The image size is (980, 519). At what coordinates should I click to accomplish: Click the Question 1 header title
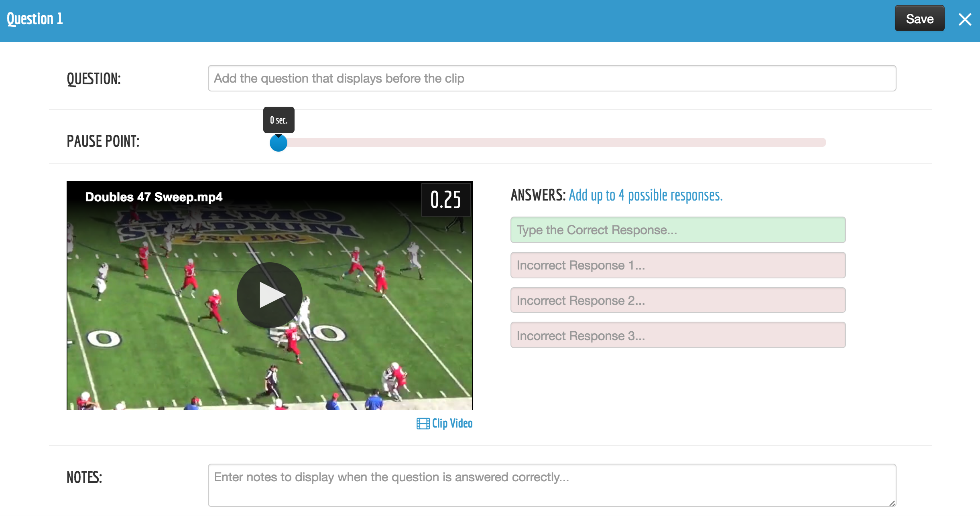coord(35,19)
